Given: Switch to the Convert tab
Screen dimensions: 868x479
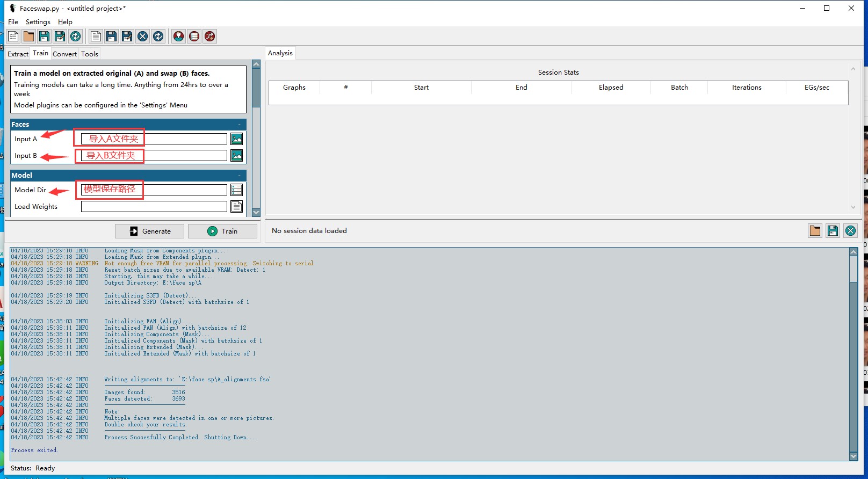Looking at the screenshot, I should 64,54.
